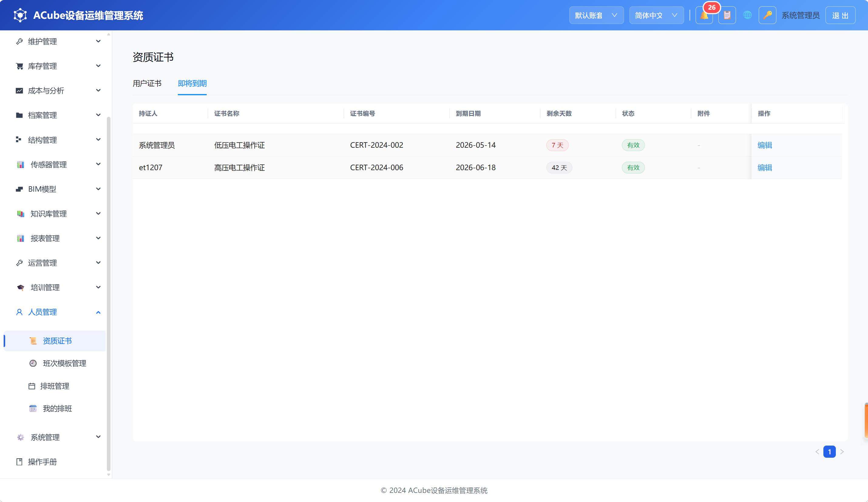Viewport: 868px width, 502px height.
Task: Open the clipboard task icon in header
Action: point(727,15)
